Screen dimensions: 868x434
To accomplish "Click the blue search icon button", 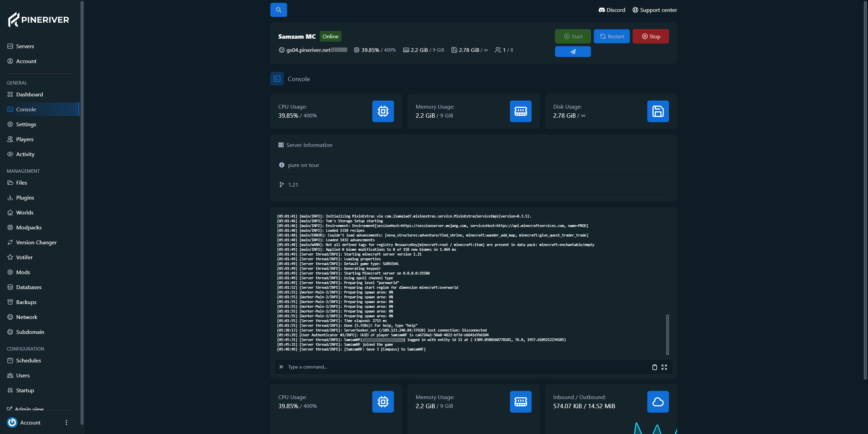I will (x=278, y=10).
